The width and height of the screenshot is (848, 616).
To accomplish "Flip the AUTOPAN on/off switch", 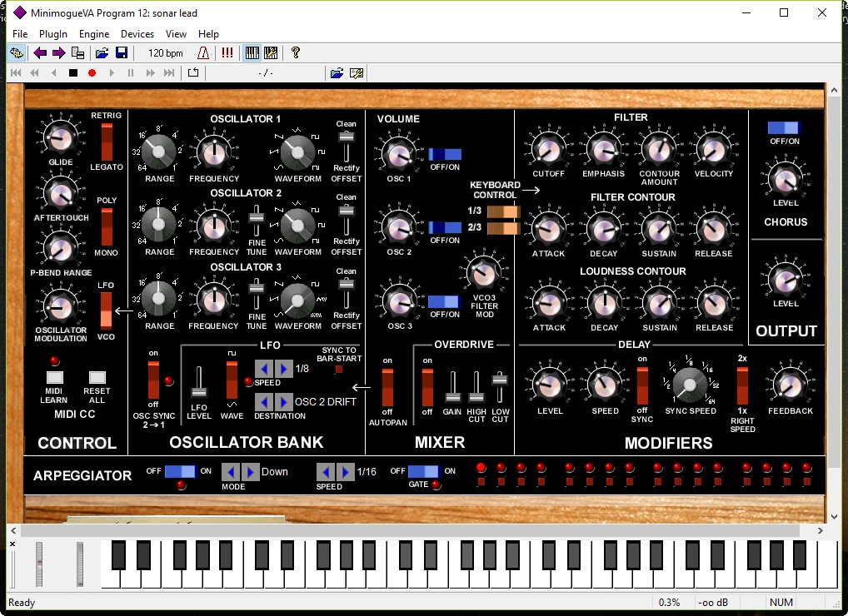I will [x=388, y=387].
